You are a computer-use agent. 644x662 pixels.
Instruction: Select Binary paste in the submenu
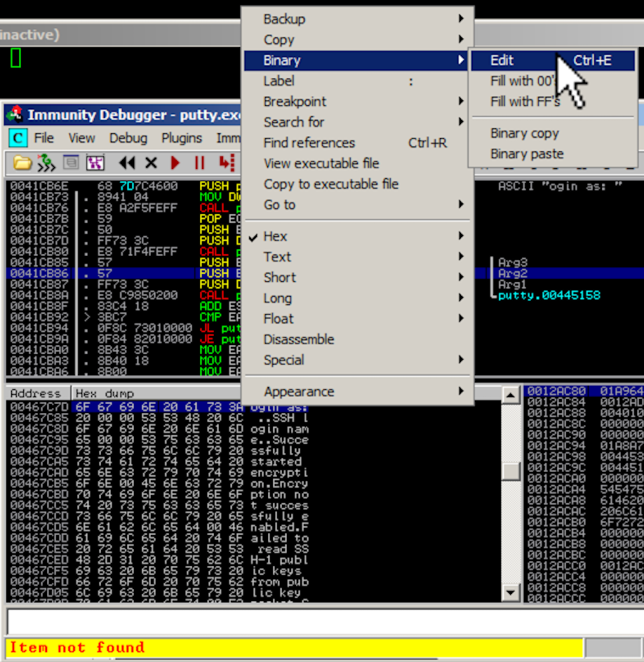(527, 154)
